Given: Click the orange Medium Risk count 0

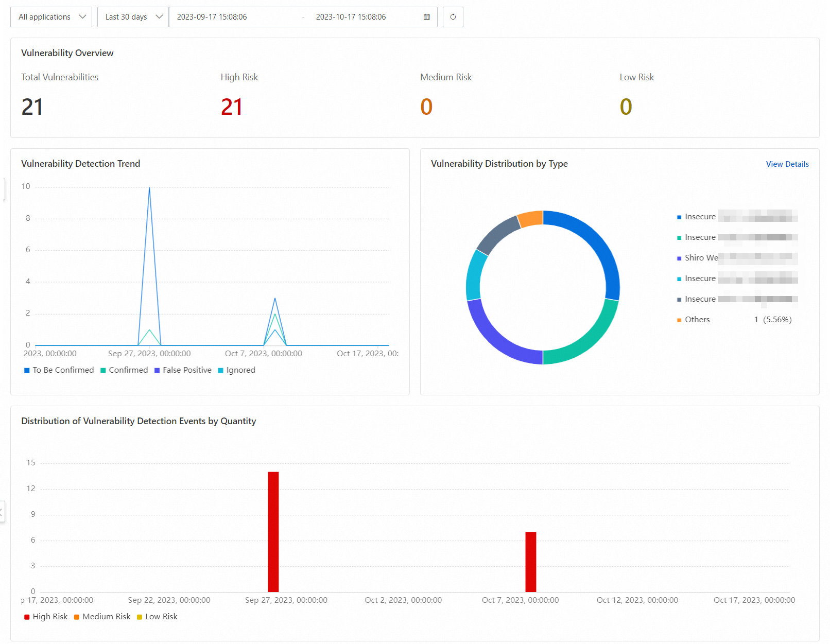Looking at the screenshot, I should pyautogui.click(x=426, y=107).
